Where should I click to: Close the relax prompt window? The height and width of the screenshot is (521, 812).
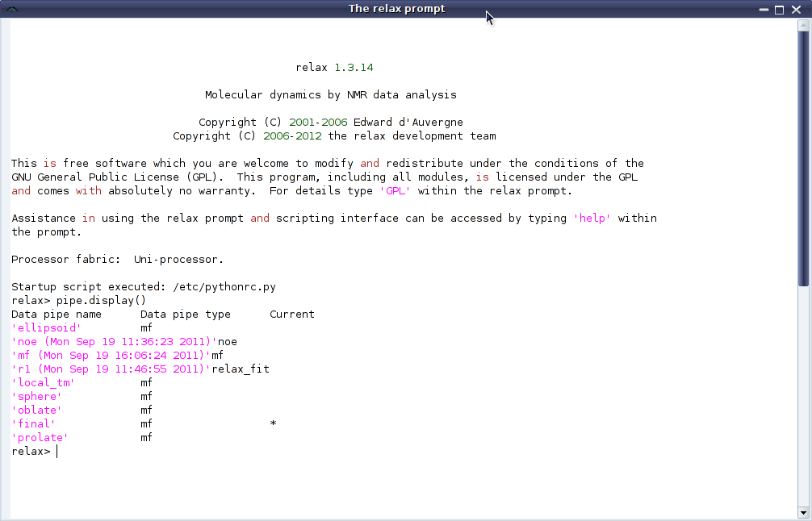click(796, 9)
